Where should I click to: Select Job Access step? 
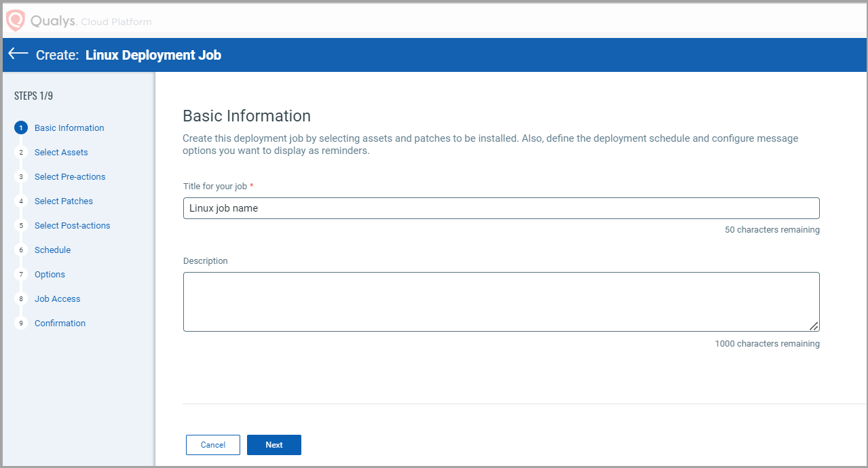[57, 299]
